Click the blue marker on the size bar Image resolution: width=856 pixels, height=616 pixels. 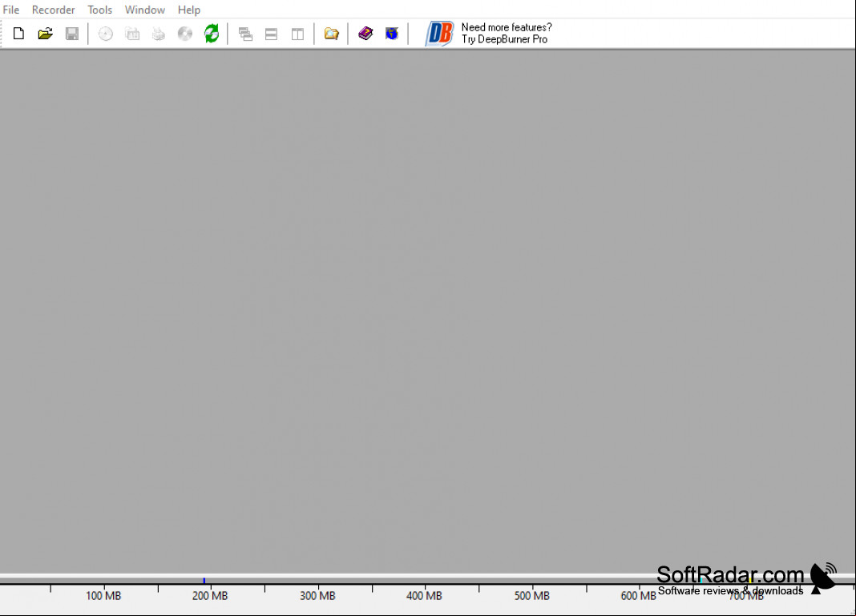click(204, 581)
